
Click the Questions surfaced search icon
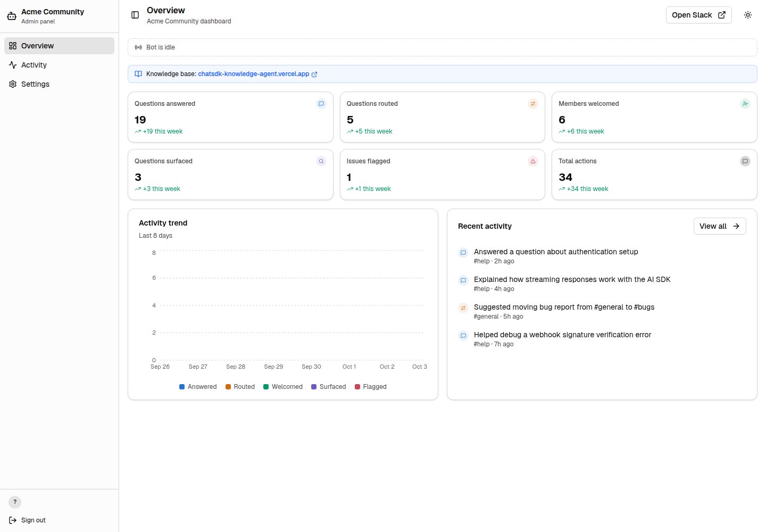coord(321,161)
